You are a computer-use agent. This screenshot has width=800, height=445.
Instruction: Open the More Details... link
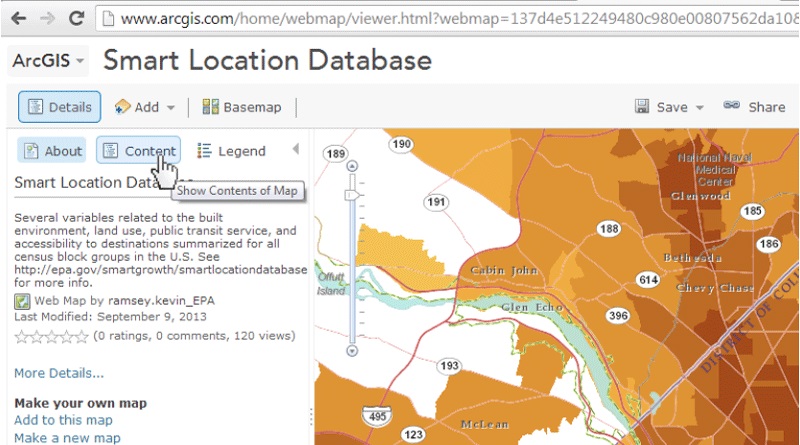(x=59, y=373)
